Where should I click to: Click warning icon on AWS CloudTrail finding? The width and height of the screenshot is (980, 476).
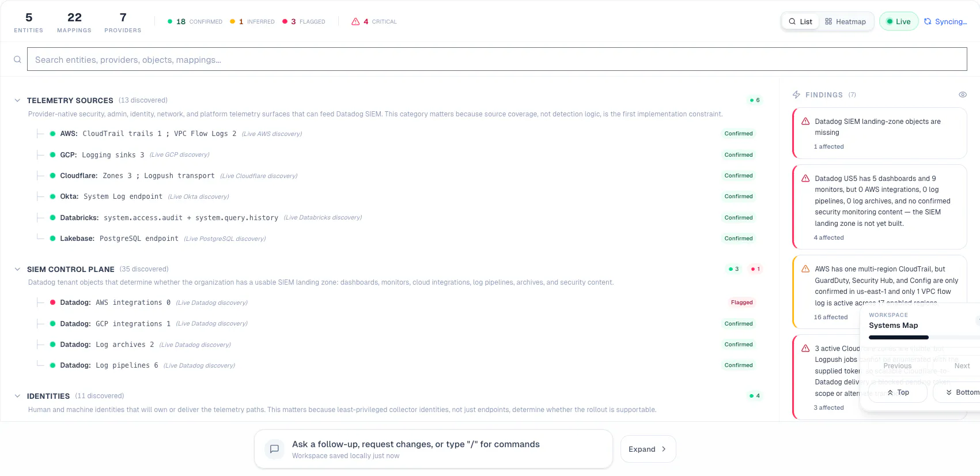pos(805,269)
